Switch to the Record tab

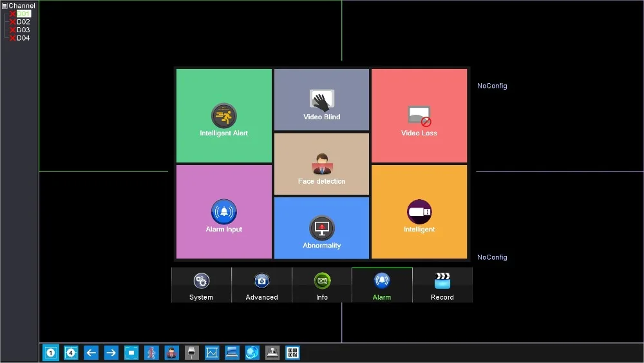442,285
